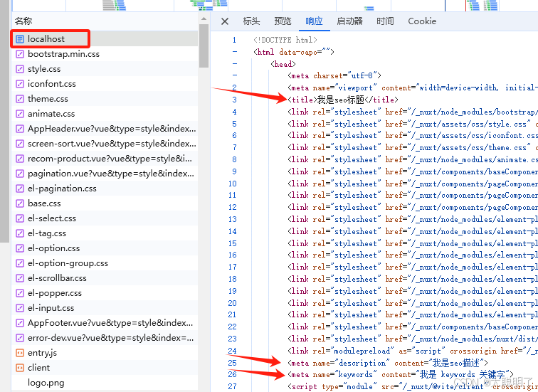Sort requests by the 名称 column header
538x392 pixels.
pos(105,21)
